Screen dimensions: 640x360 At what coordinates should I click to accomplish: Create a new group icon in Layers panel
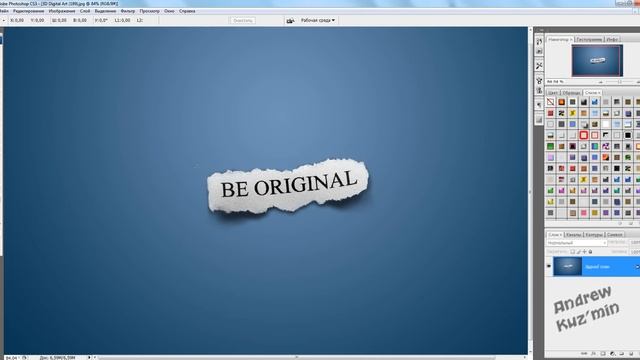(x=621, y=353)
